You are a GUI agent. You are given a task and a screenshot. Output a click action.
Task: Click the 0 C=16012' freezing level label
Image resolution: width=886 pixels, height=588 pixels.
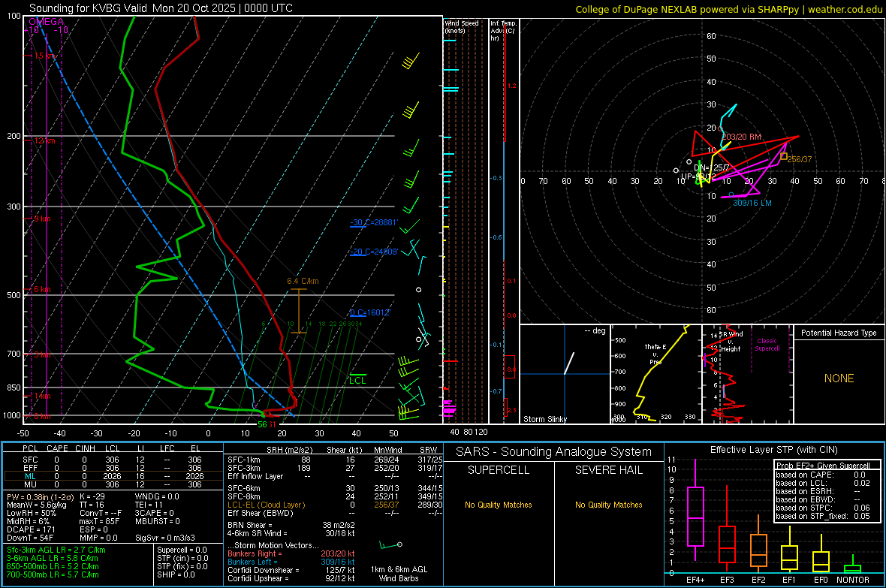click(369, 312)
